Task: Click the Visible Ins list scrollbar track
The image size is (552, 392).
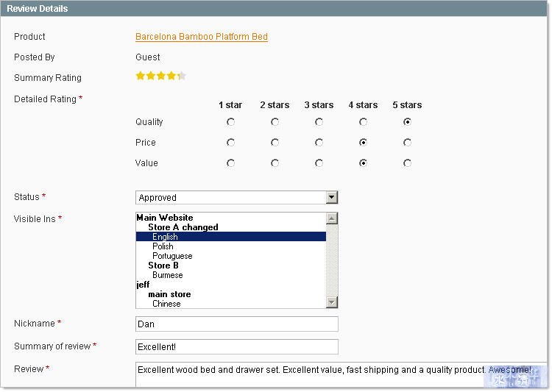Action: coord(332,260)
